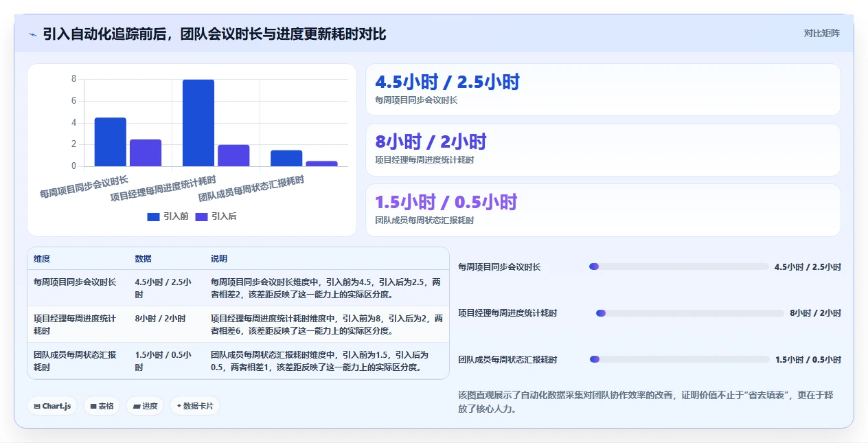Click the 引入前 bar for 每周项目同步会议时长
Viewport: 868px width, 443px height.
pos(110,142)
